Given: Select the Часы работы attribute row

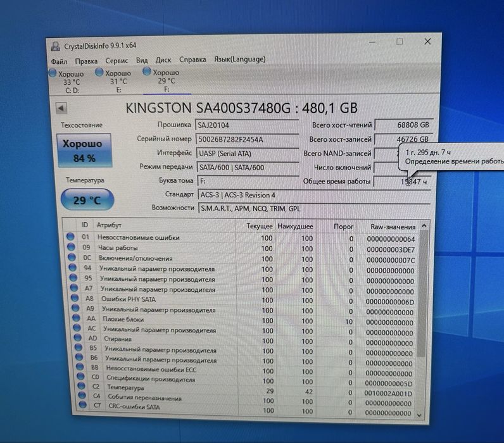Looking at the screenshot, I should [x=241, y=248].
